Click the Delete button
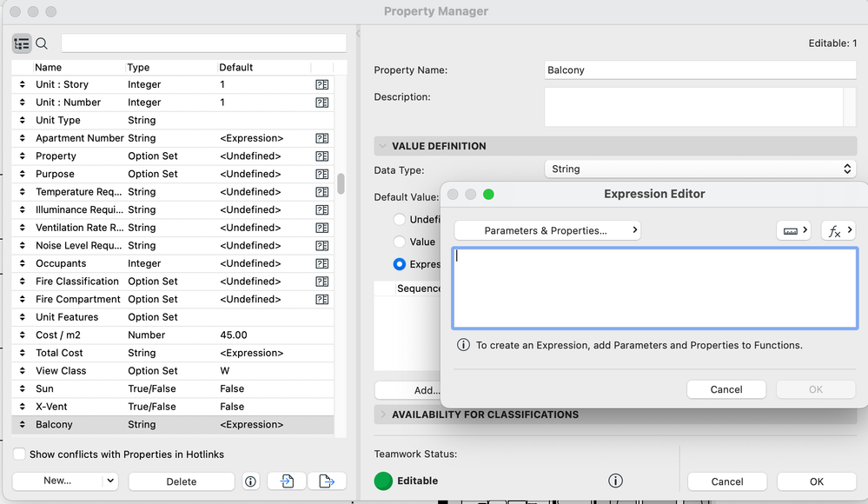The image size is (868, 504). point(182,481)
